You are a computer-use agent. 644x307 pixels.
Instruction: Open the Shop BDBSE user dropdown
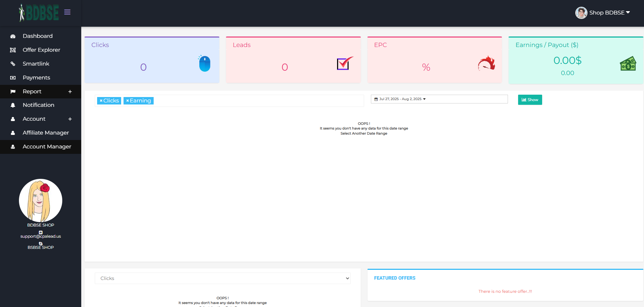[609, 13]
